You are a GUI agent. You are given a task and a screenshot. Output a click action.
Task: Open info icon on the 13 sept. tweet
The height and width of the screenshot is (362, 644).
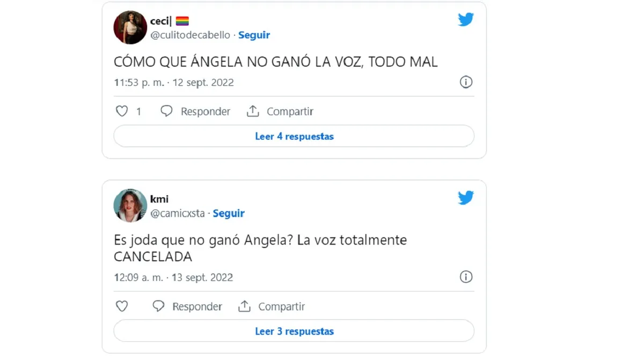466,277
